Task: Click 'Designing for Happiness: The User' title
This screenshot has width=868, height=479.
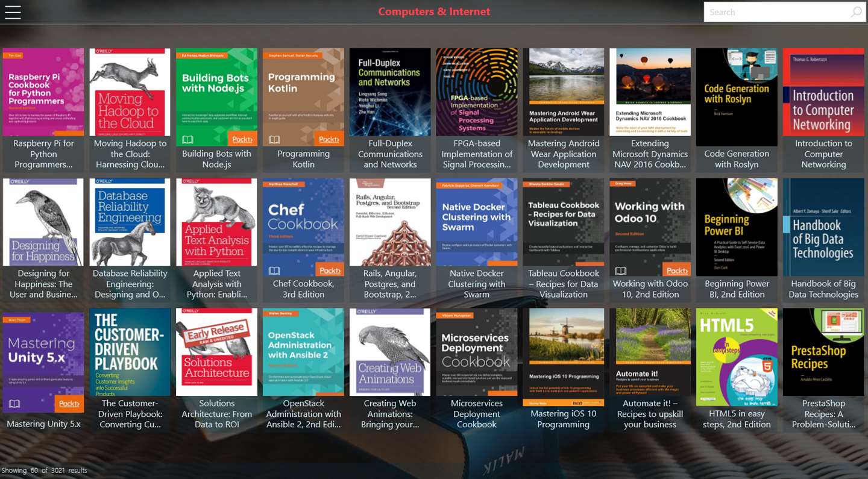Action: coord(43,284)
